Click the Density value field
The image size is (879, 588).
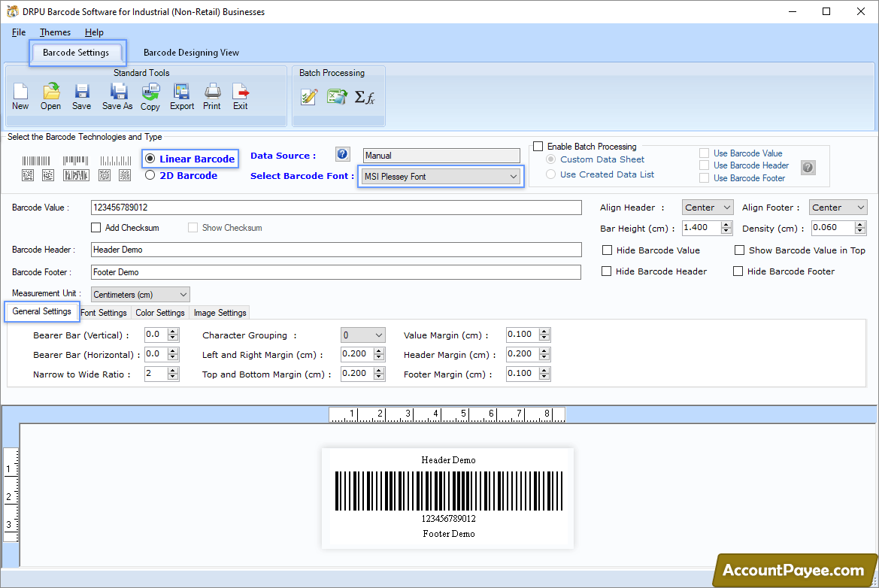click(x=833, y=228)
